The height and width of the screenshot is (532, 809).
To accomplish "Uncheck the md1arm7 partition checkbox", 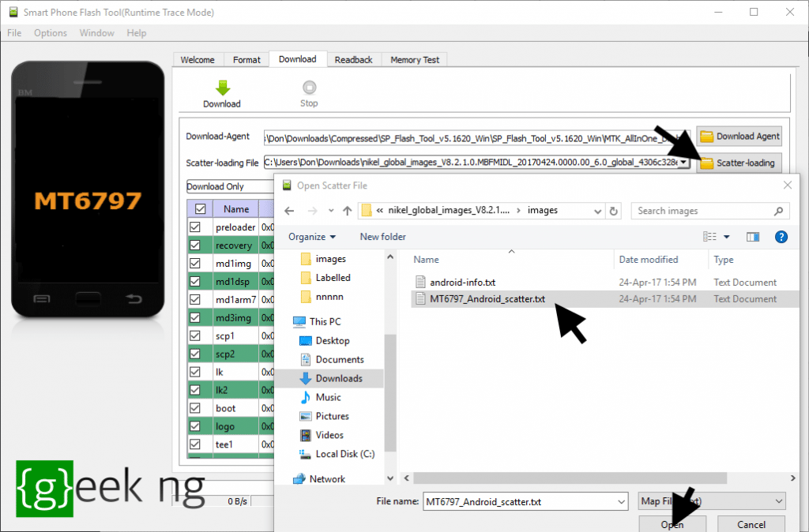I will click(195, 299).
